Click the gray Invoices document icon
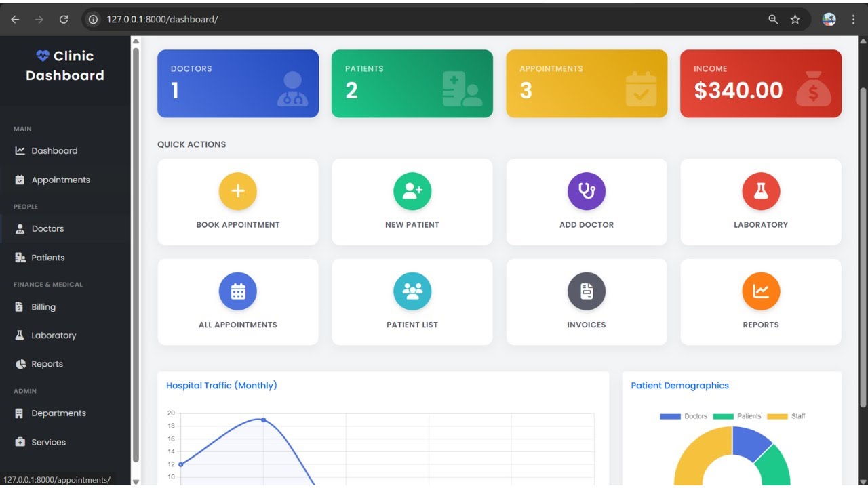 tap(587, 291)
